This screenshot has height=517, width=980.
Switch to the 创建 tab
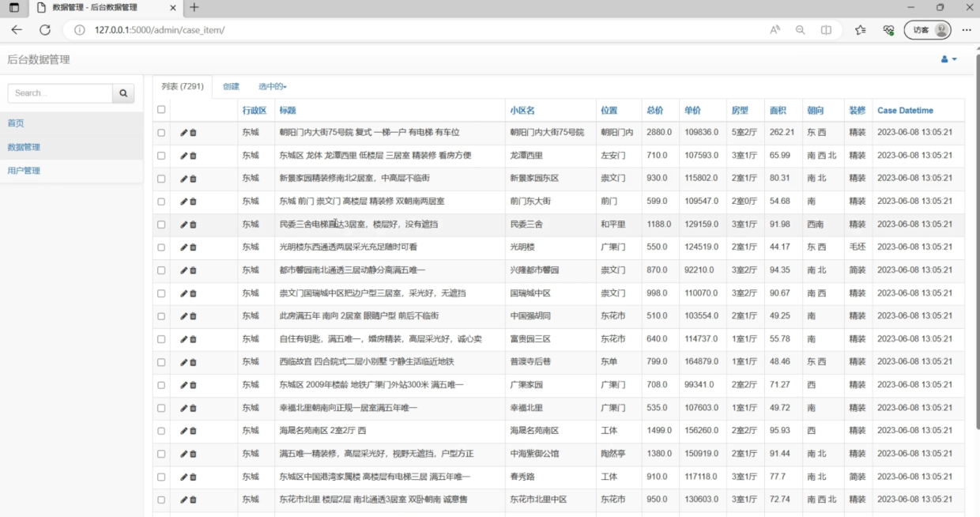coord(230,85)
